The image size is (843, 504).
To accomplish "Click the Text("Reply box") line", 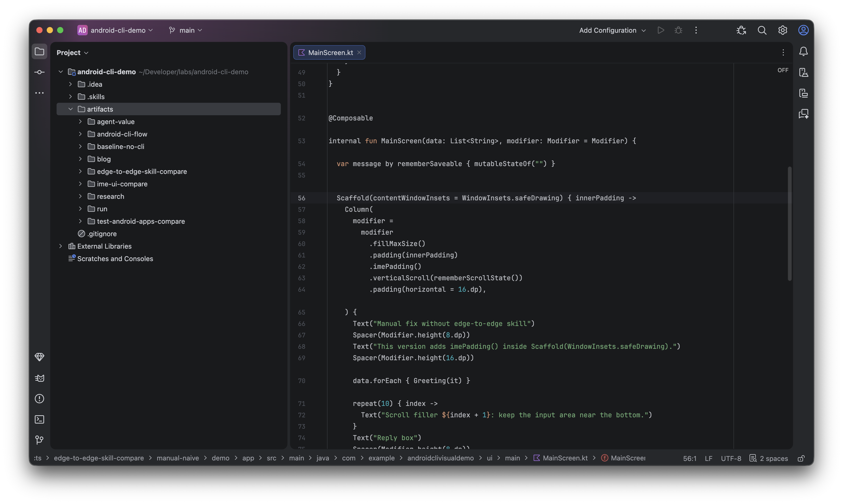I will (x=387, y=438).
